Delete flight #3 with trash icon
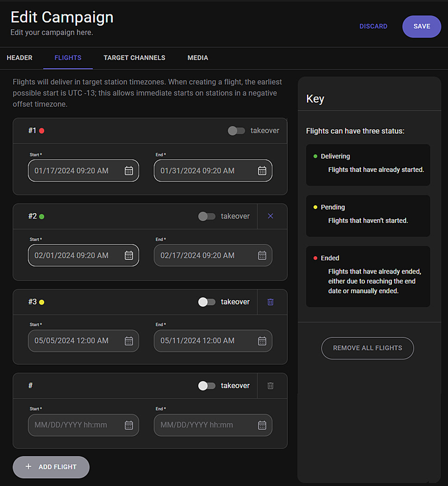Image resolution: width=448 pixels, height=486 pixels. 271,302
